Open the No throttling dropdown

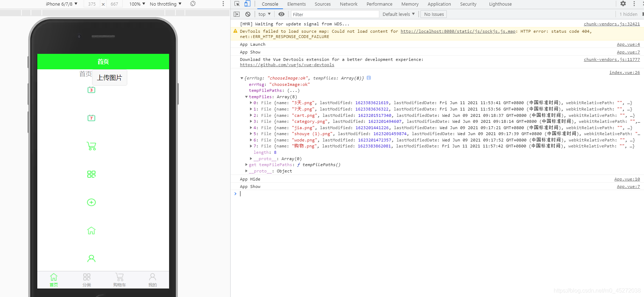(x=166, y=4)
